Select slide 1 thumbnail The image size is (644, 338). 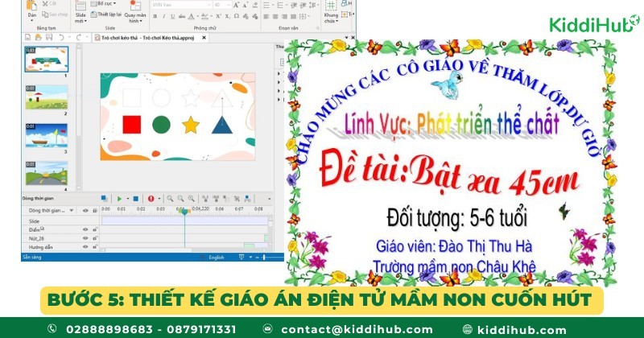click(47, 59)
